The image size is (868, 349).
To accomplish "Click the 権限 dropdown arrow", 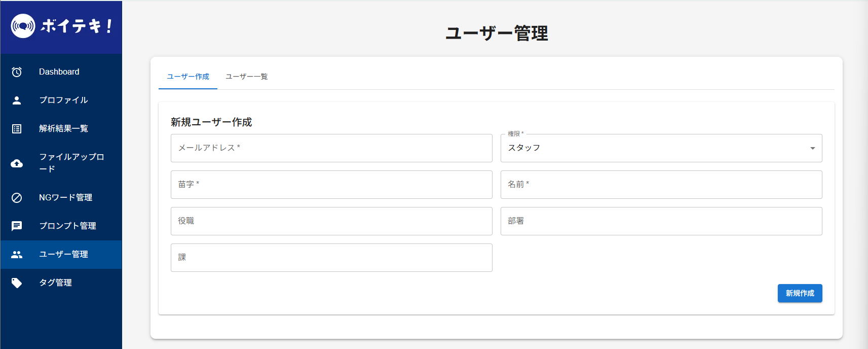I will tap(813, 148).
